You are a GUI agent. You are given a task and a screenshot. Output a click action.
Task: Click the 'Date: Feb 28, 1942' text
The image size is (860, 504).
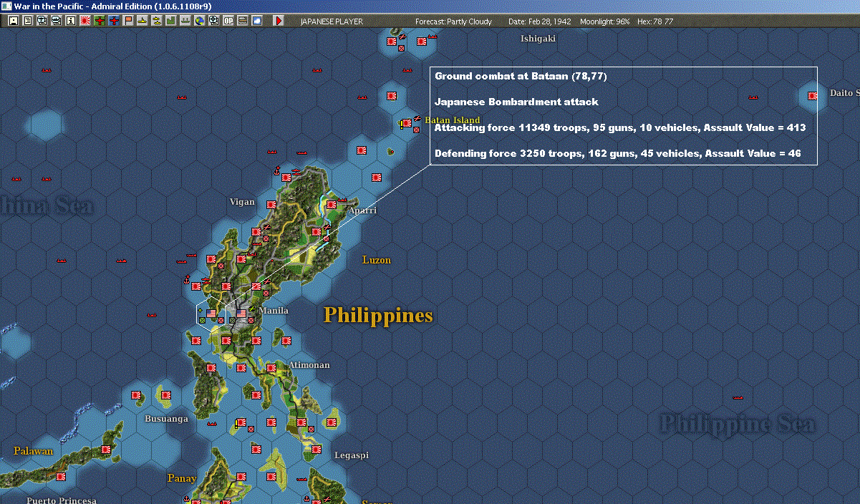click(540, 21)
